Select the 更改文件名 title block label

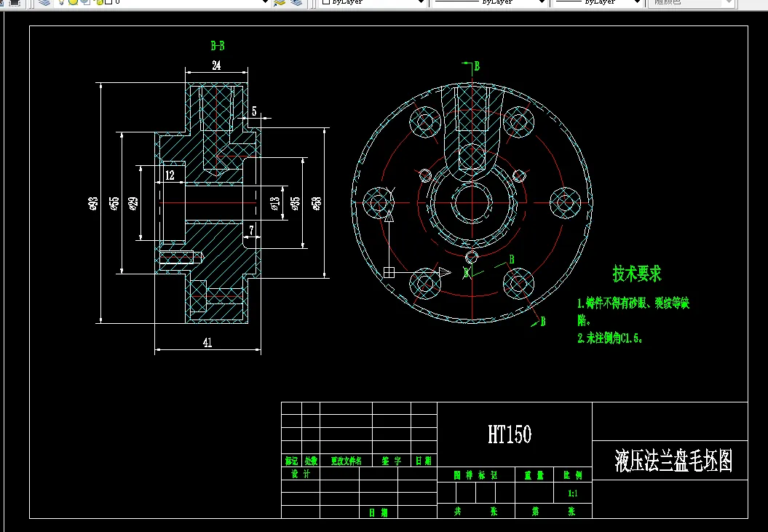[347, 461]
